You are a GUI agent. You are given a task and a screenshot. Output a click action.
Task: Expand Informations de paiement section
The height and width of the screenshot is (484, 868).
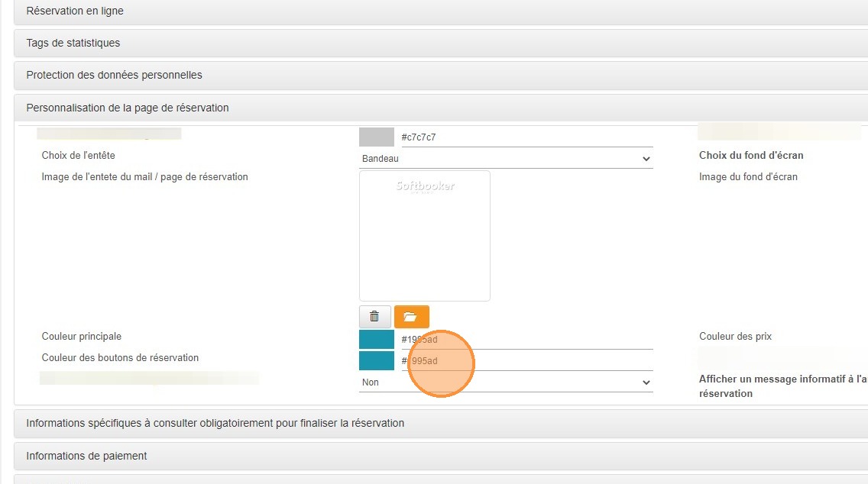coord(441,456)
